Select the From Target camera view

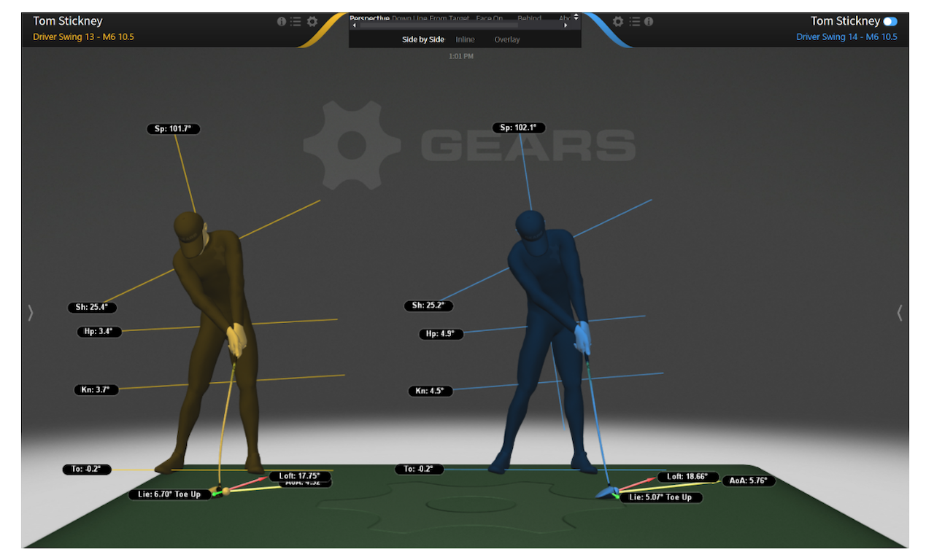[x=450, y=17]
